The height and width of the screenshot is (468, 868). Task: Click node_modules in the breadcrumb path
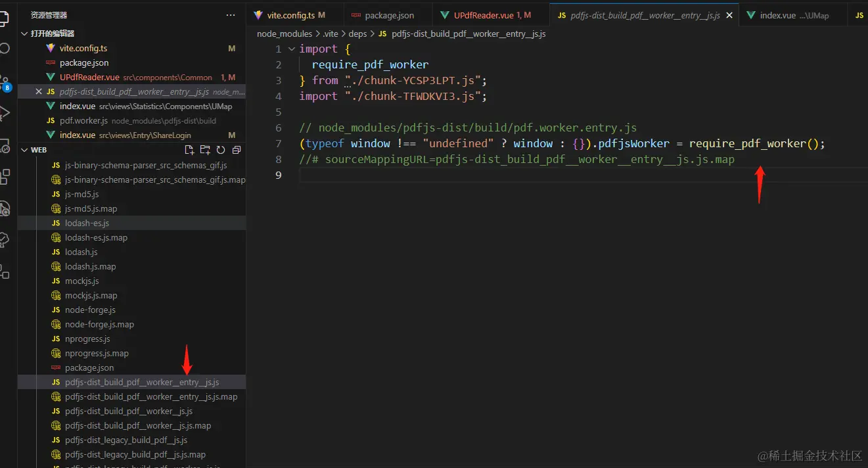click(285, 34)
